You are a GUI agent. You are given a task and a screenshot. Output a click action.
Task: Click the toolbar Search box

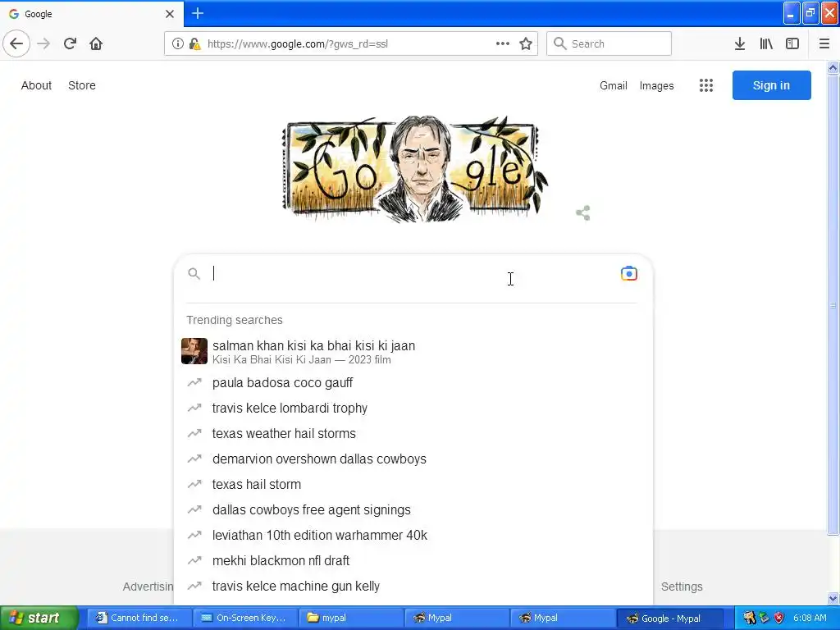(x=609, y=43)
